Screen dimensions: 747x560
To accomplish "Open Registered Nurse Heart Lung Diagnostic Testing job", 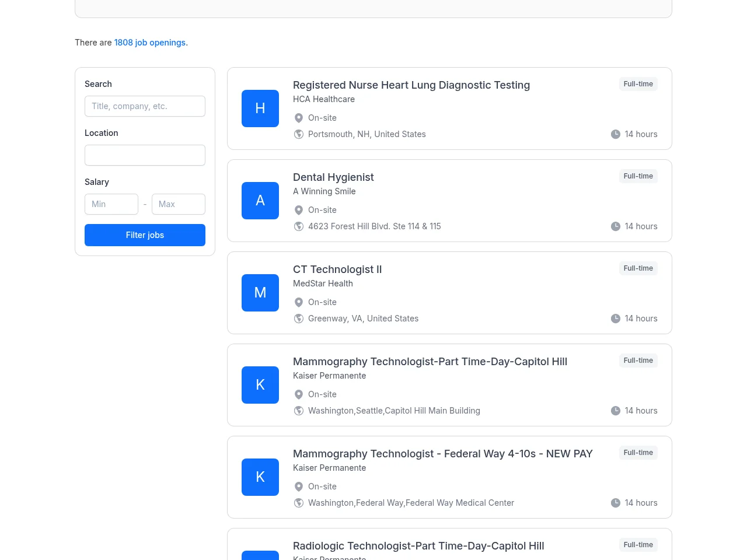I will pos(411,85).
